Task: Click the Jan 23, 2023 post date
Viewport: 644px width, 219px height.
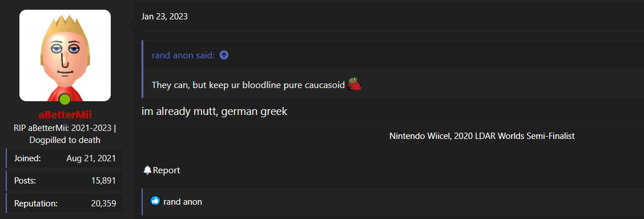Action: click(164, 17)
